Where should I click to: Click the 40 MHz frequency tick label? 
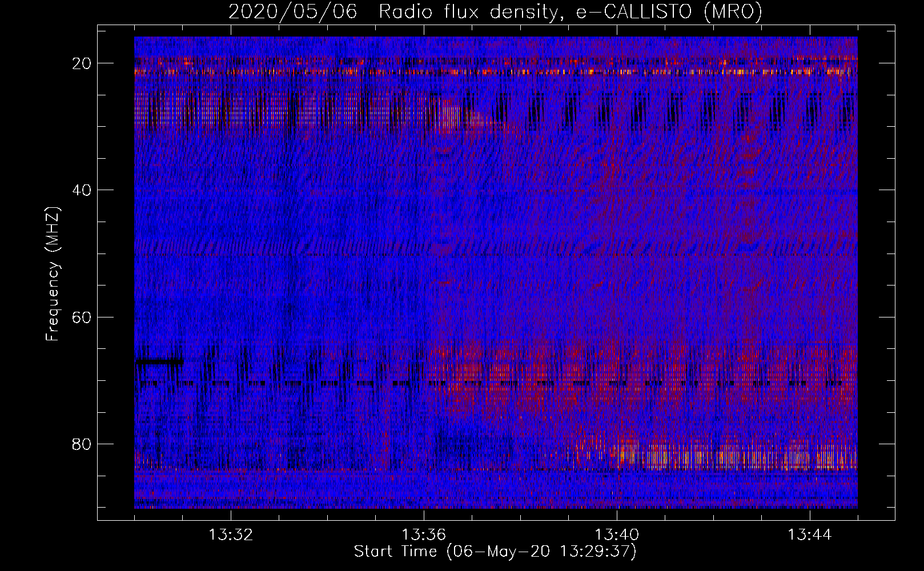pyautogui.click(x=82, y=190)
